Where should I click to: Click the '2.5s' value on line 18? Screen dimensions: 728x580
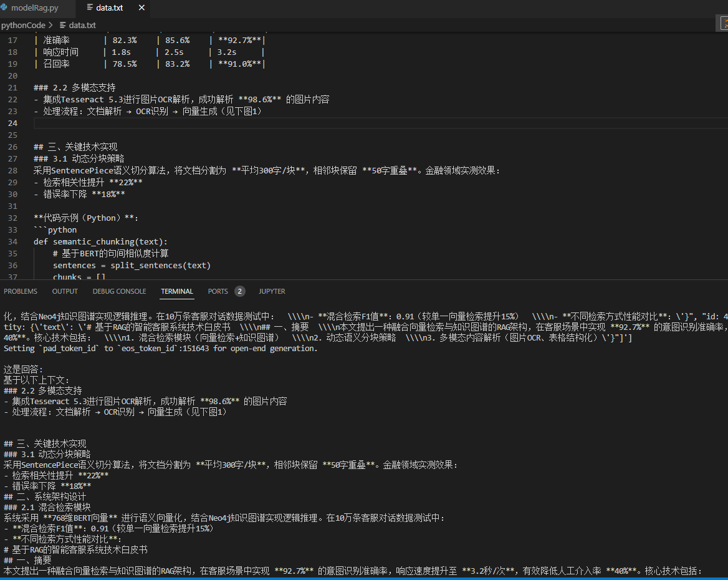174,52
